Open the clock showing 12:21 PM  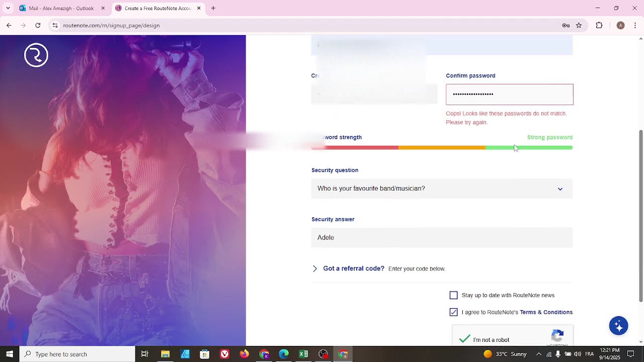point(609,354)
